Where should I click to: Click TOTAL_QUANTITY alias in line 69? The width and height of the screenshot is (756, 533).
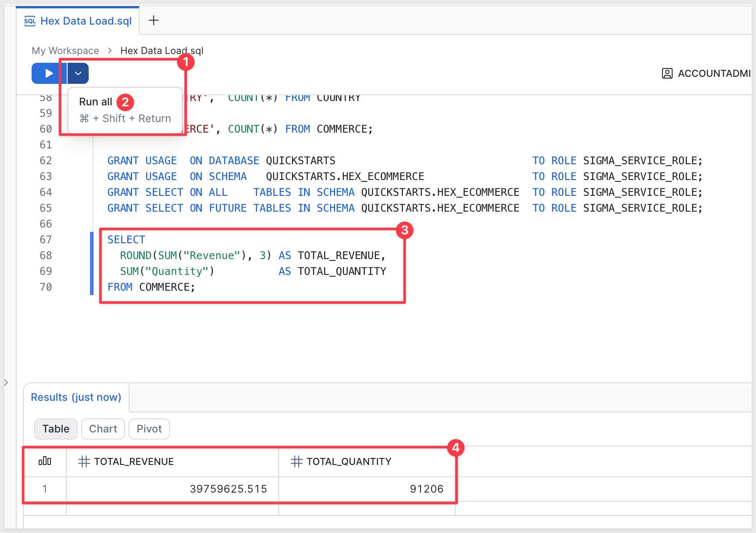pos(342,271)
